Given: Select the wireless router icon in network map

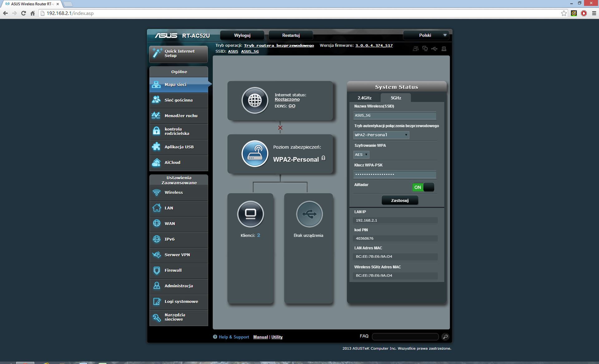Looking at the screenshot, I should point(255,154).
